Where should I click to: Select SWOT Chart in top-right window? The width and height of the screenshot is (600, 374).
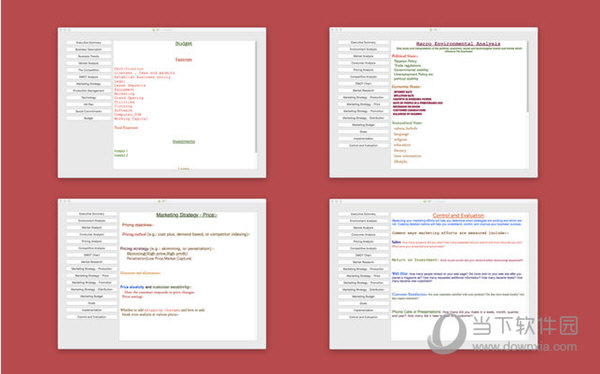(363, 83)
